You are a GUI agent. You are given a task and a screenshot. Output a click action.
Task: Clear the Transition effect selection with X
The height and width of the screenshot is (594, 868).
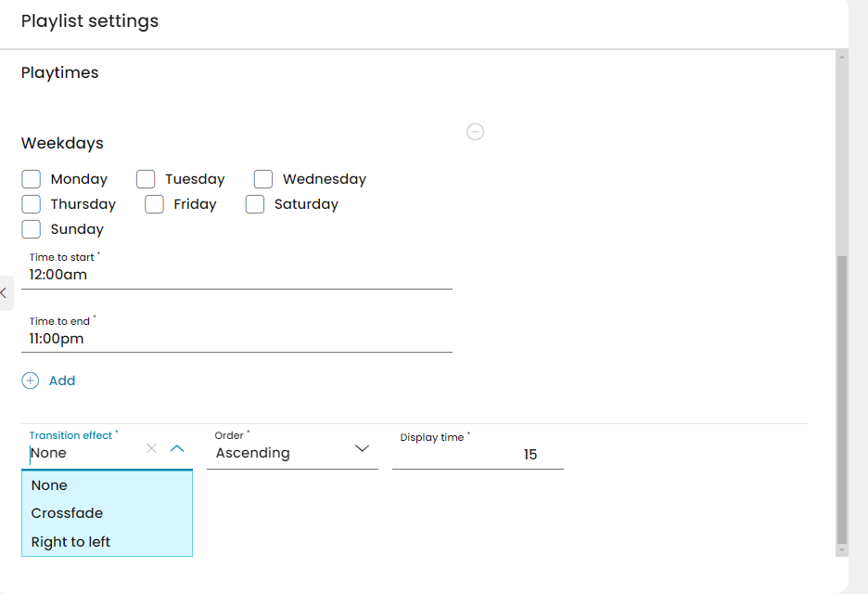[152, 448]
